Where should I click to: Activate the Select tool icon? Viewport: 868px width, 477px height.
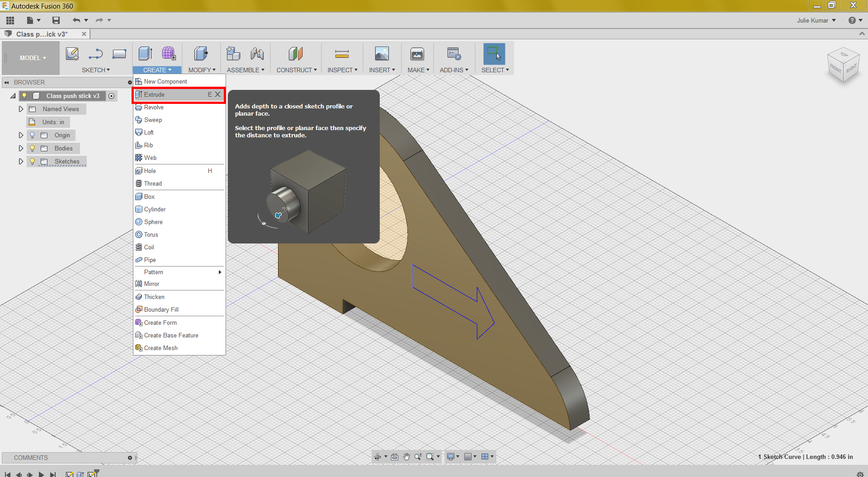click(x=494, y=54)
